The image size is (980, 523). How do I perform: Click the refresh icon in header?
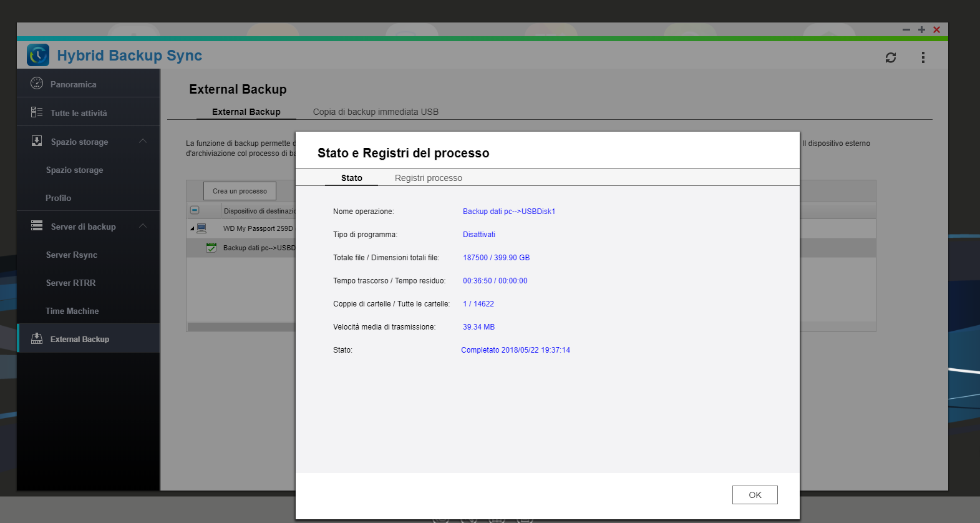[890, 57]
